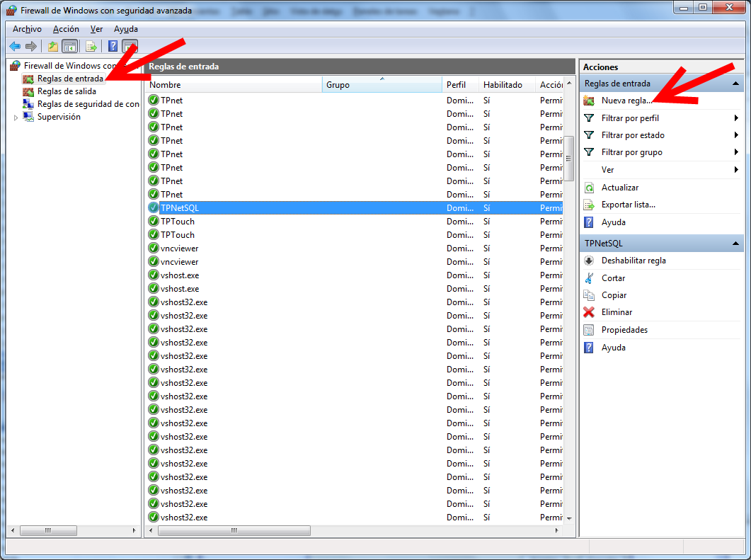Click the red Eliminar X icon
Image resolution: width=751 pixels, height=560 pixels.
point(589,312)
